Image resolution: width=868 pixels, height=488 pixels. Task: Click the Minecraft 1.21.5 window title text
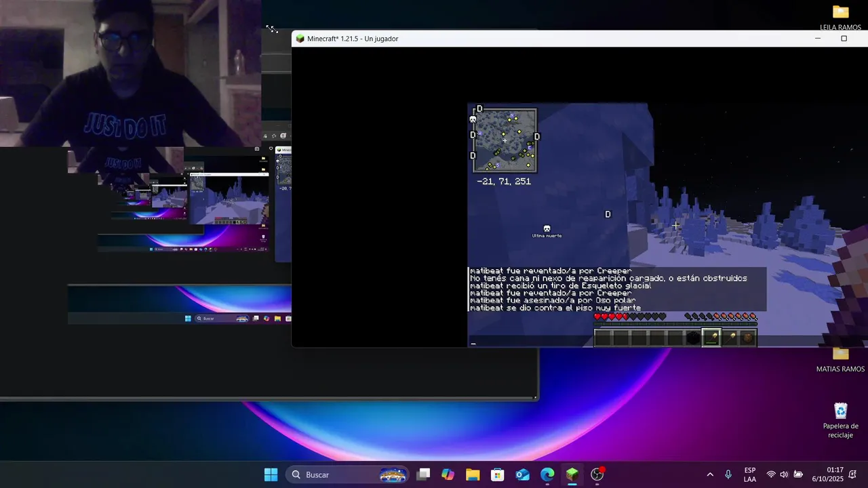click(353, 39)
